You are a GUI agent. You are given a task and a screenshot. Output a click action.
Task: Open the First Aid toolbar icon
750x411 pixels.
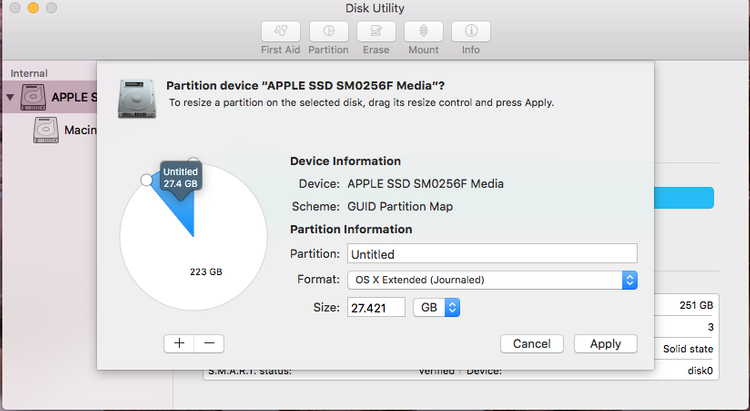(281, 32)
